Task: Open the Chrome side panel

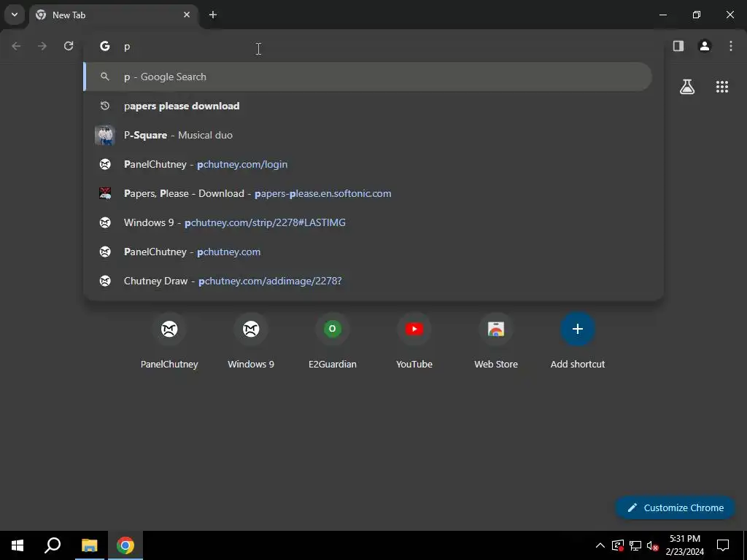Action: [x=678, y=46]
